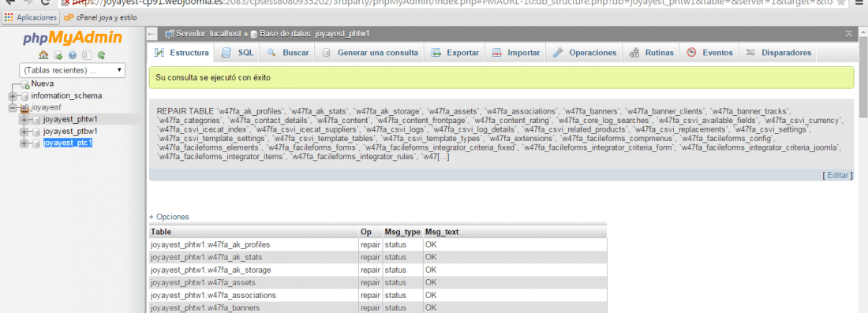Click the phpMyAdmin home icon
Image resolution: width=868 pixels, height=313 pixels.
click(x=43, y=55)
